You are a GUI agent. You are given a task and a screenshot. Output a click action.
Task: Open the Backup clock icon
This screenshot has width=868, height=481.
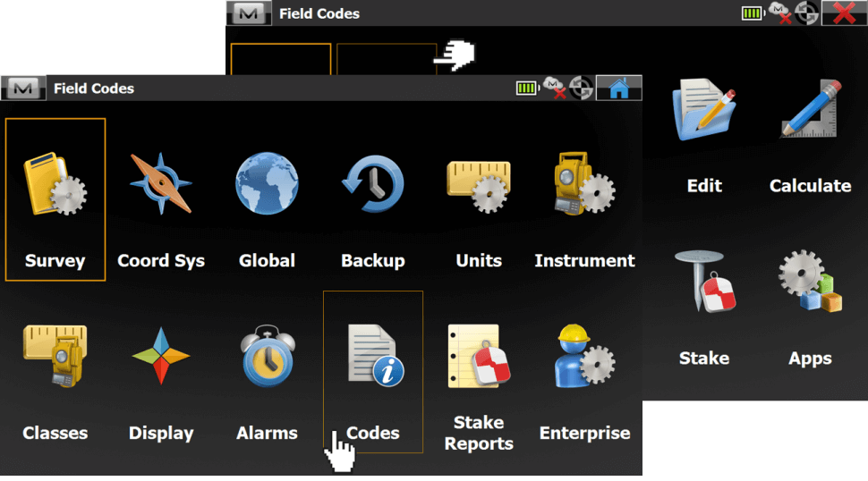[x=373, y=183]
